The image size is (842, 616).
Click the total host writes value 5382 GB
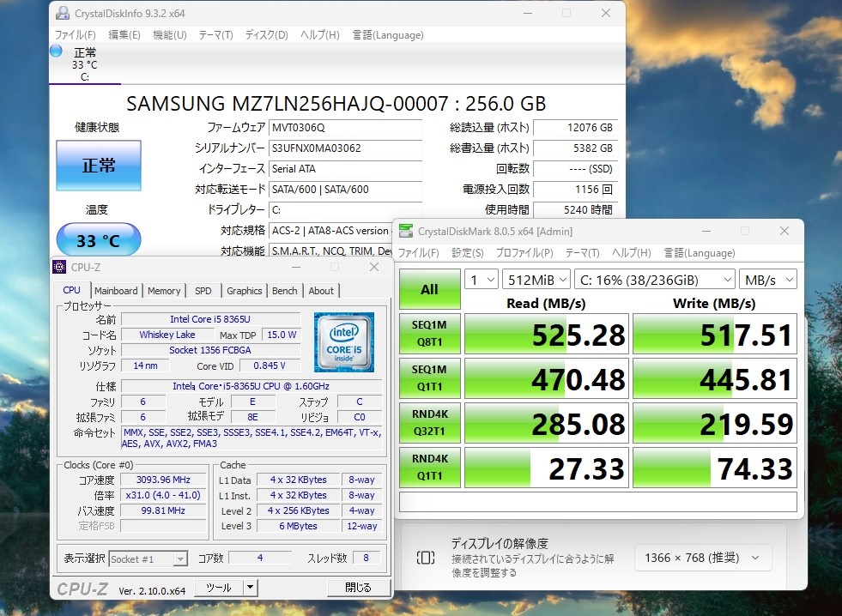pos(575,148)
